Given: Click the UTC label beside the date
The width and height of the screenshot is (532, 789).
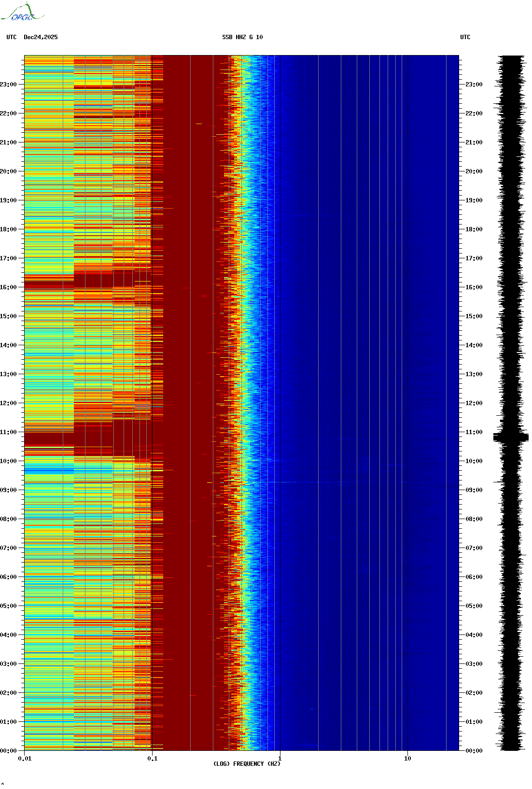Looking at the screenshot, I should click(x=12, y=37).
